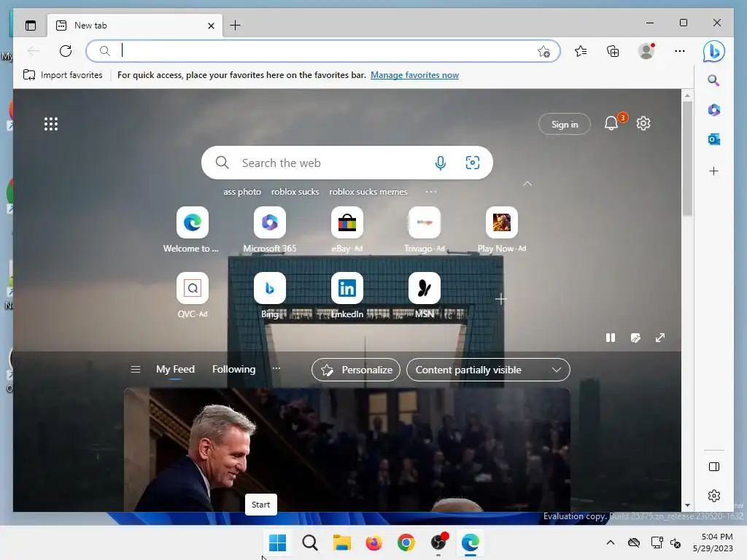
Task: Add a sidebar app with plus icon
Action: (x=713, y=171)
